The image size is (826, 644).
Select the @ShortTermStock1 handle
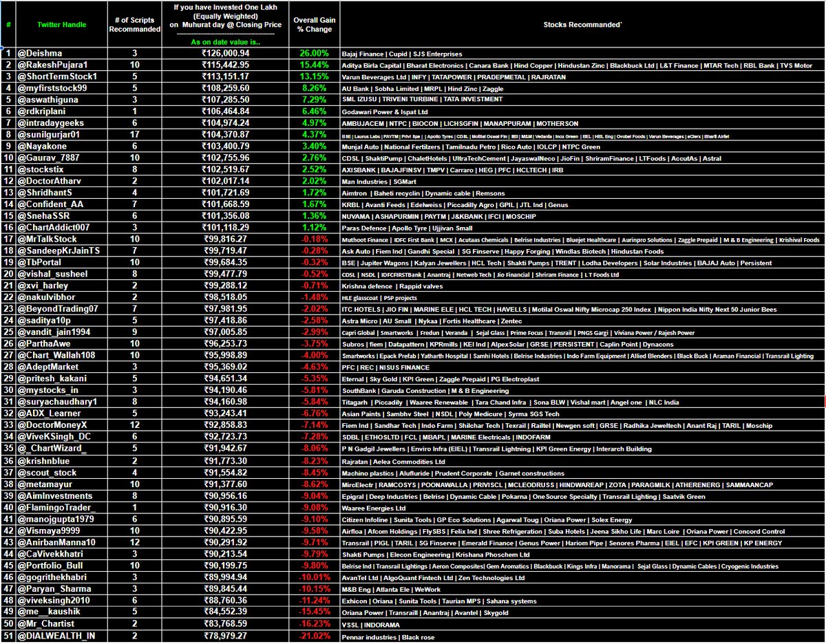click(61, 76)
